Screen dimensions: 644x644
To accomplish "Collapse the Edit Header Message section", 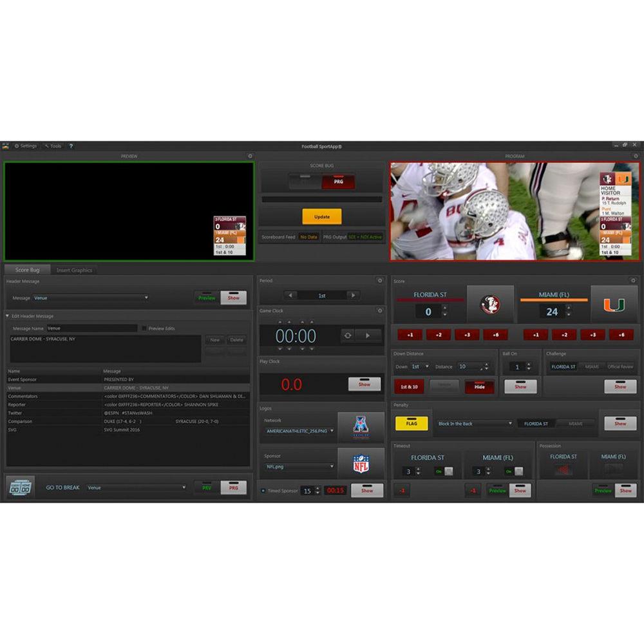I will 8,316.
